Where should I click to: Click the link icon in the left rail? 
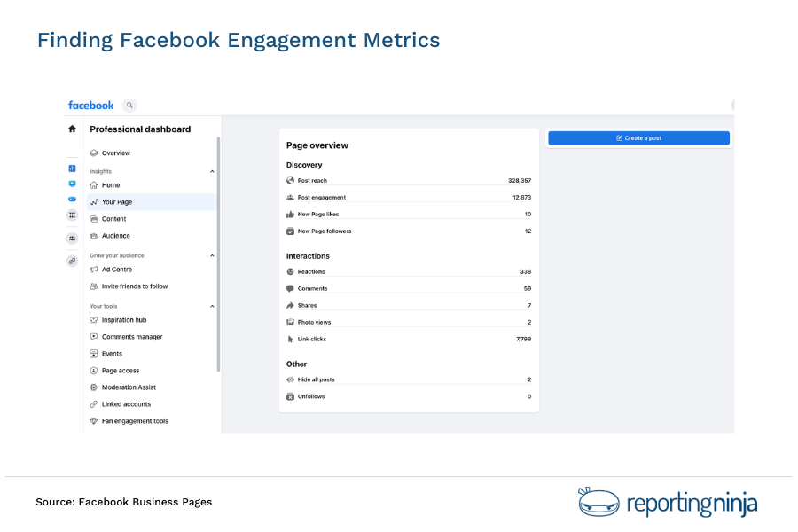[x=72, y=260]
